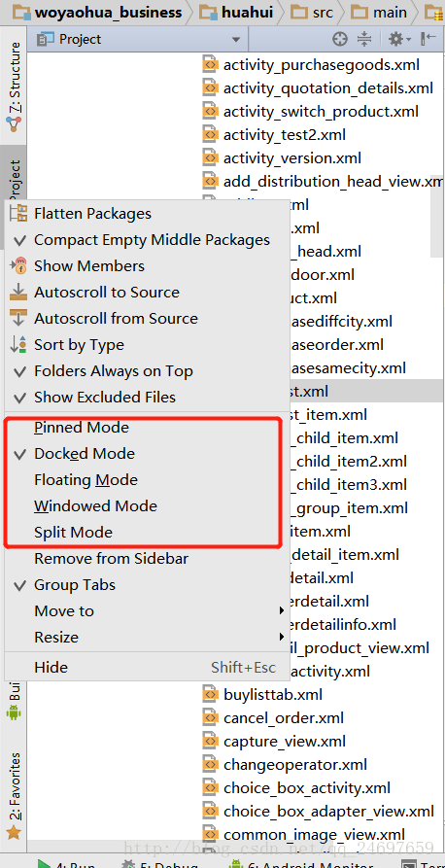Select Floating Mode from the menu
The image size is (445, 868).
(86, 479)
